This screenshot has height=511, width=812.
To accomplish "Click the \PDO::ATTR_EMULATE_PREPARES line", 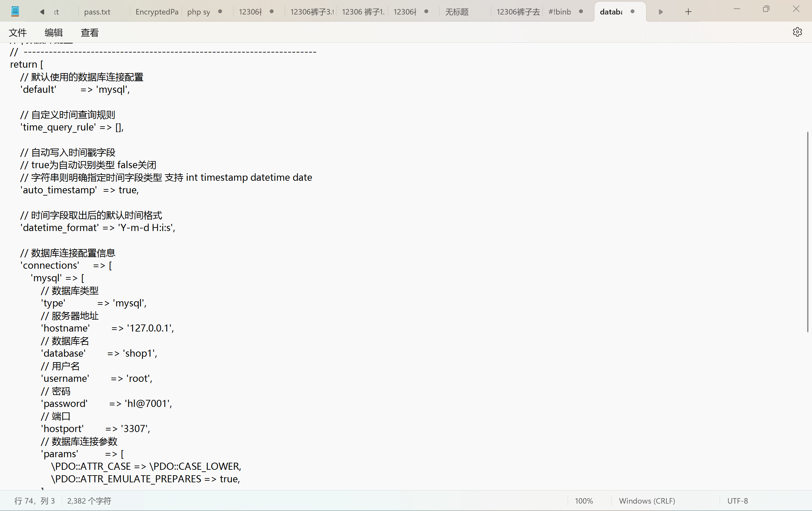I will (145, 479).
